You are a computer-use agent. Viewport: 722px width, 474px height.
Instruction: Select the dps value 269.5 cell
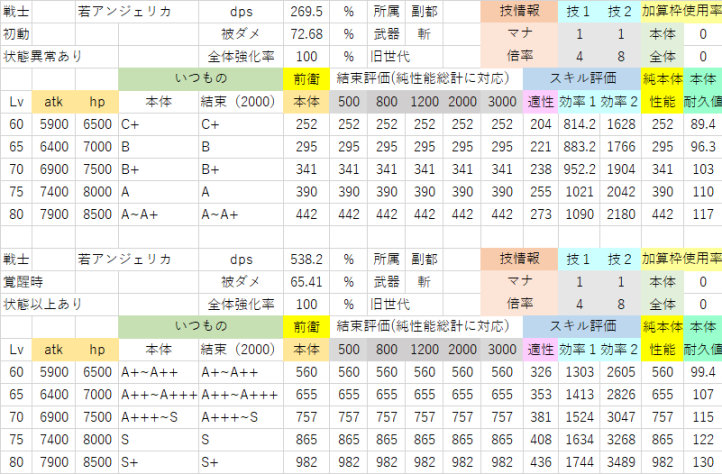(x=306, y=12)
